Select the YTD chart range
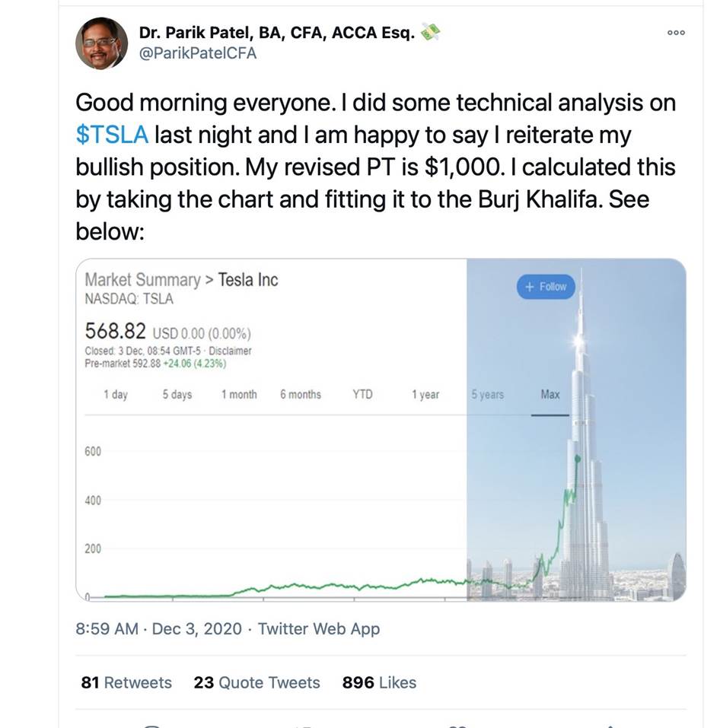Screen dimensions: 720x728 pos(362,395)
